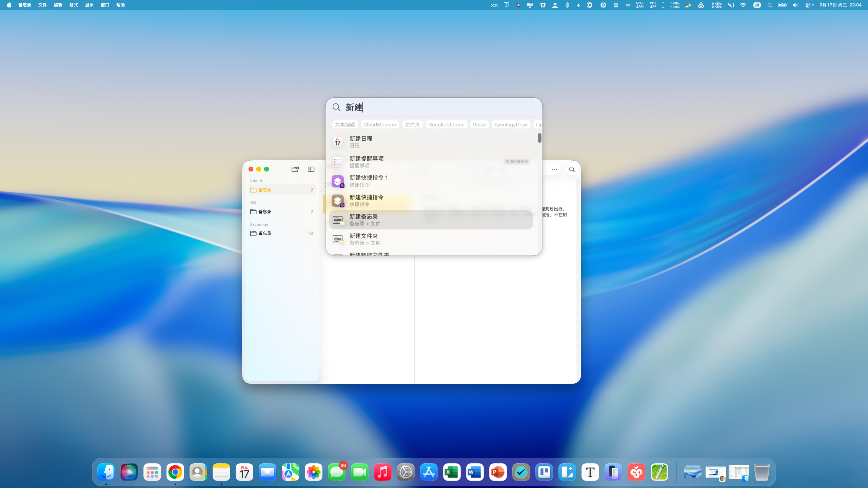Click the 添加快捷短语 button
This screenshot has width=868, height=488.
(516, 162)
